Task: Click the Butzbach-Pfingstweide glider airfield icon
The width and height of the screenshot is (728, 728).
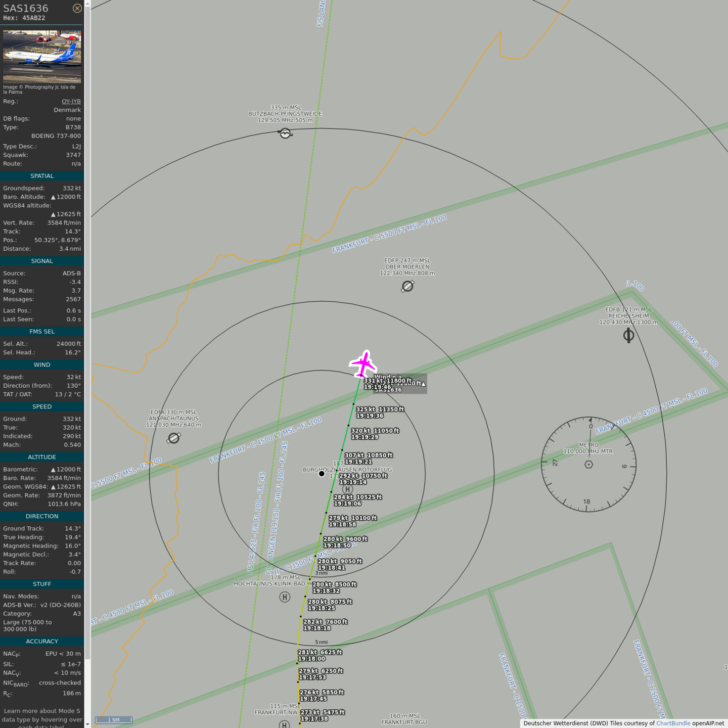Action: pos(285,133)
